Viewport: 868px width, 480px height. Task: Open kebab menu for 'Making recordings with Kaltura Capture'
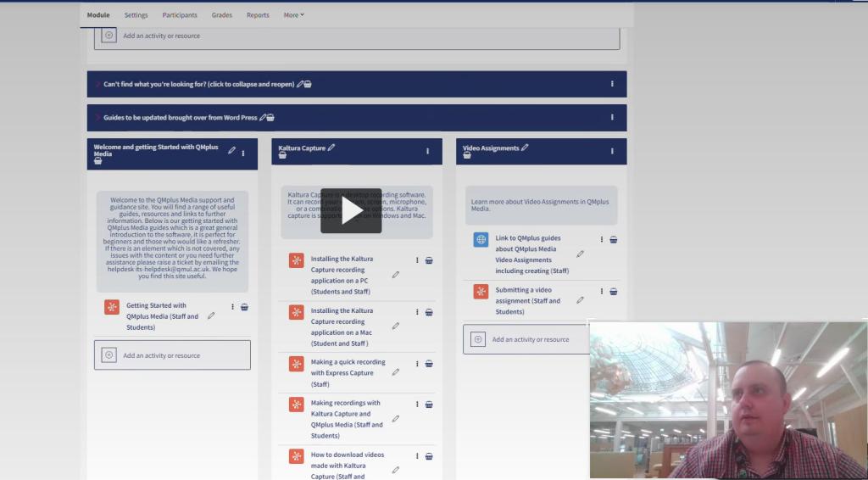[x=417, y=405]
